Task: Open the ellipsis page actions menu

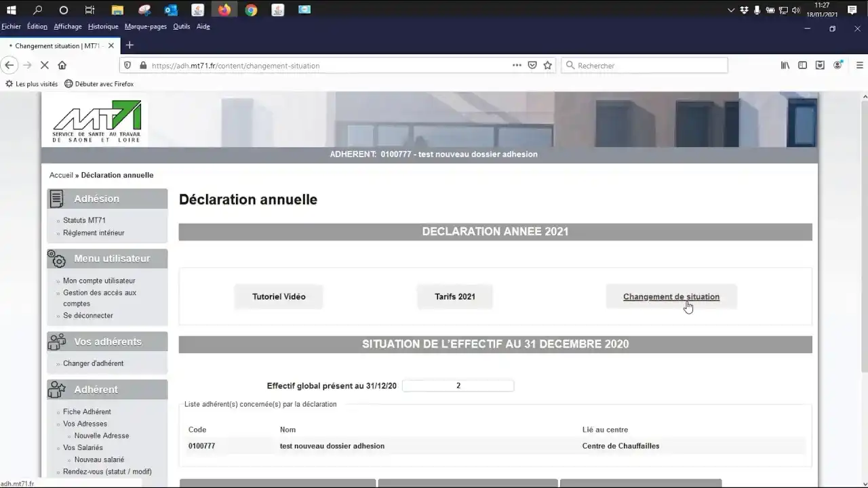Action: coord(516,65)
